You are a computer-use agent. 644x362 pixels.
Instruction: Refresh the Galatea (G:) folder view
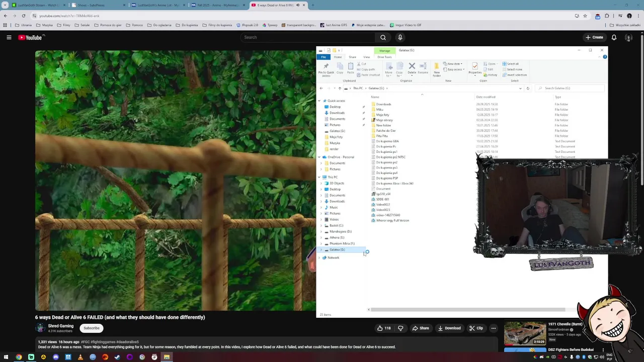click(528, 88)
